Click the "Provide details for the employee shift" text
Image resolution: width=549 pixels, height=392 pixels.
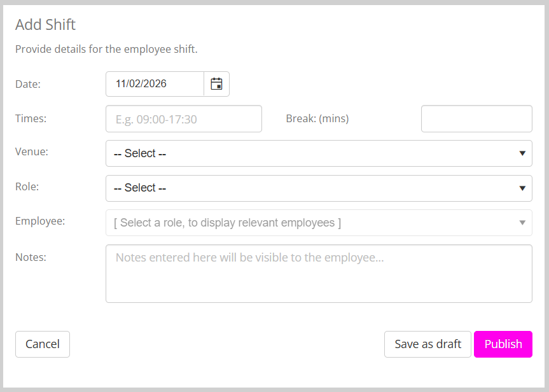click(x=106, y=49)
